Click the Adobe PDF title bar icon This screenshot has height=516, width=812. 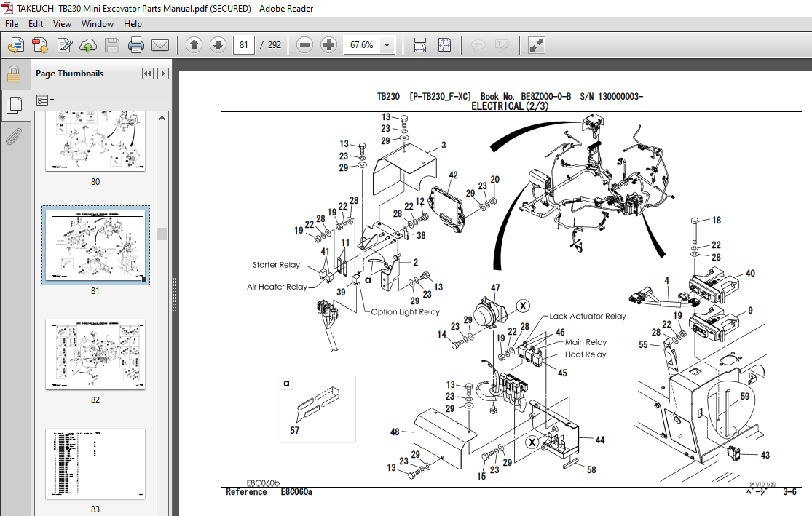[7, 8]
